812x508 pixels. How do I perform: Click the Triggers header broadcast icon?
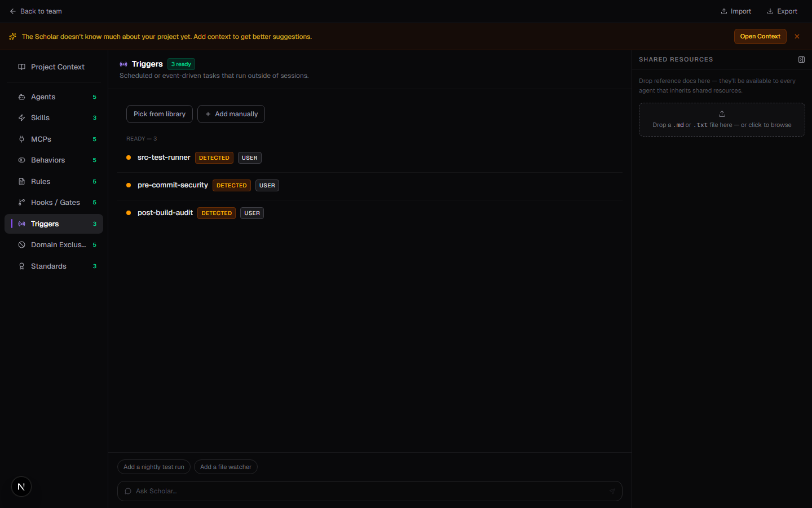click(123, 64)
